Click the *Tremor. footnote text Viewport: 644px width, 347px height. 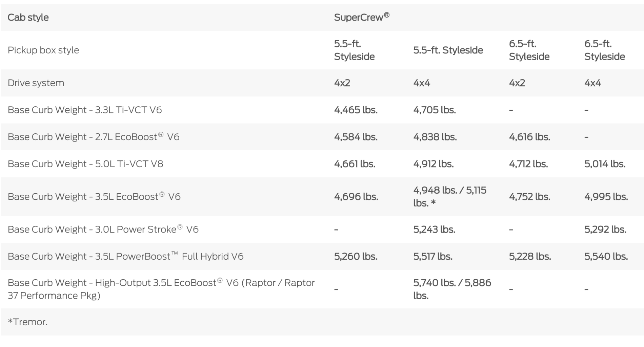point(27,322)
